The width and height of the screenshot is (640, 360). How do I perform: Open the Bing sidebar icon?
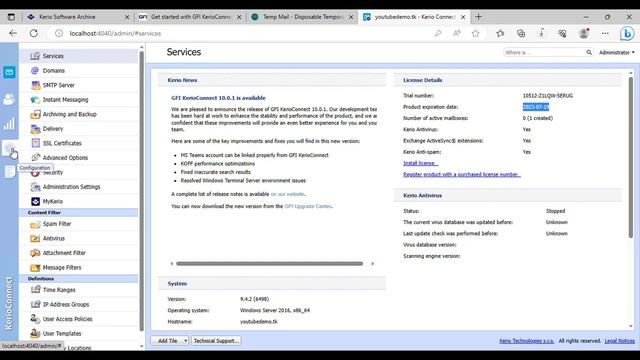tap(627, 33)
